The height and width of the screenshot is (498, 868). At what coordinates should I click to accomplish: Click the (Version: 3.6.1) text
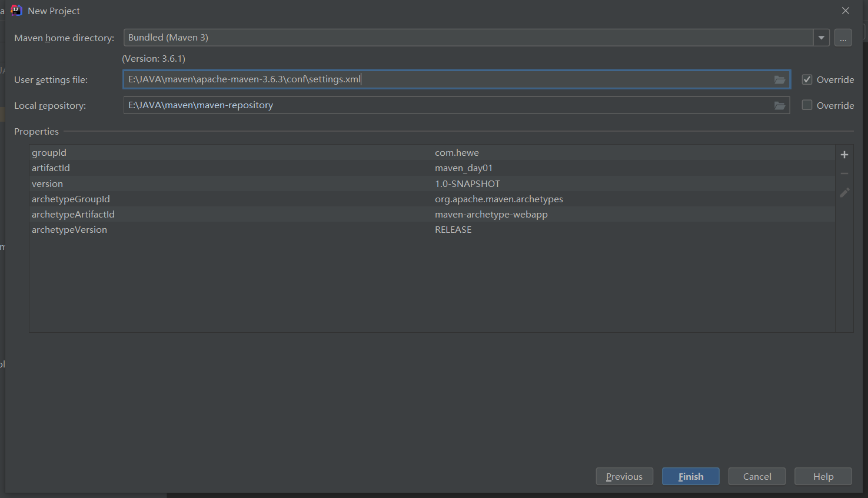tap(154, 58)
